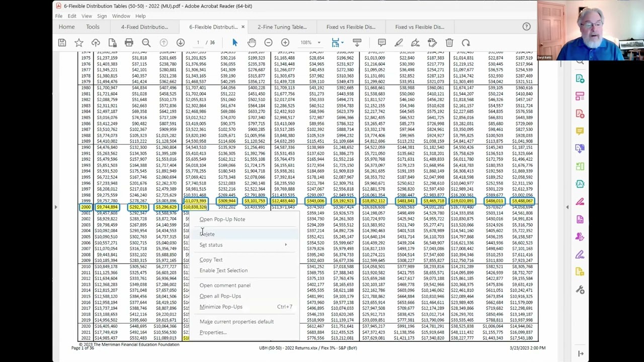This screenshot has height=362, width=644.
Task: Switch to the 4-Fixed Distributio... tab
Action: click(x=144, y=27)
